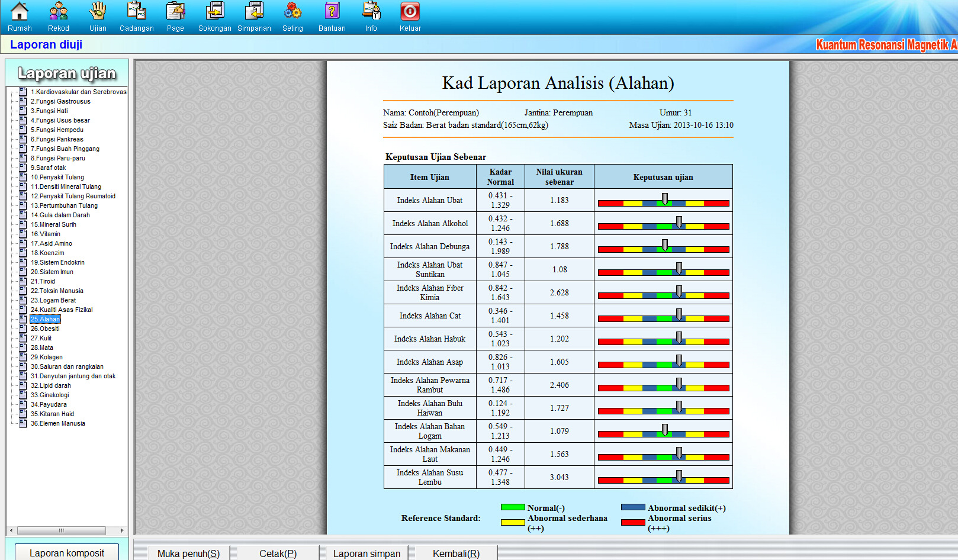
Task: Open 7.Fungsi Buah Pinggang report
Action: [x=65, y=149]
